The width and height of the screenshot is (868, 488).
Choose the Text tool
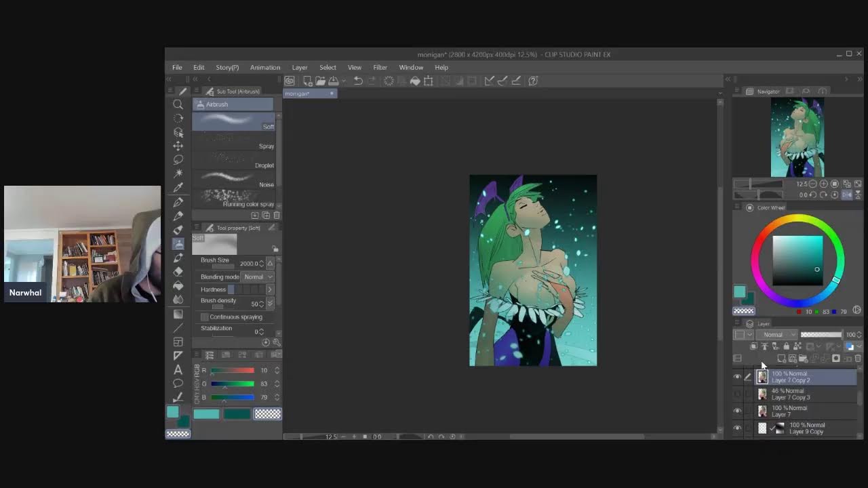coord(178,369)
